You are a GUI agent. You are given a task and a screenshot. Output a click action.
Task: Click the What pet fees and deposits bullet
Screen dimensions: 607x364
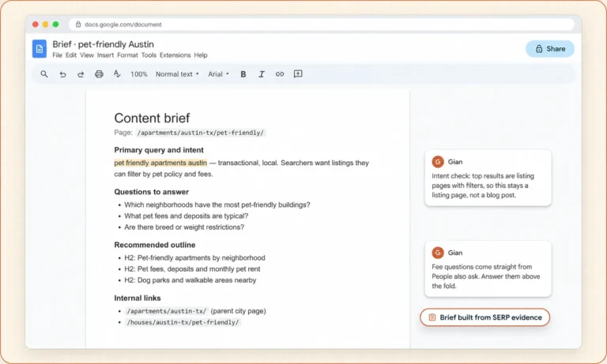tap(187, 216)
